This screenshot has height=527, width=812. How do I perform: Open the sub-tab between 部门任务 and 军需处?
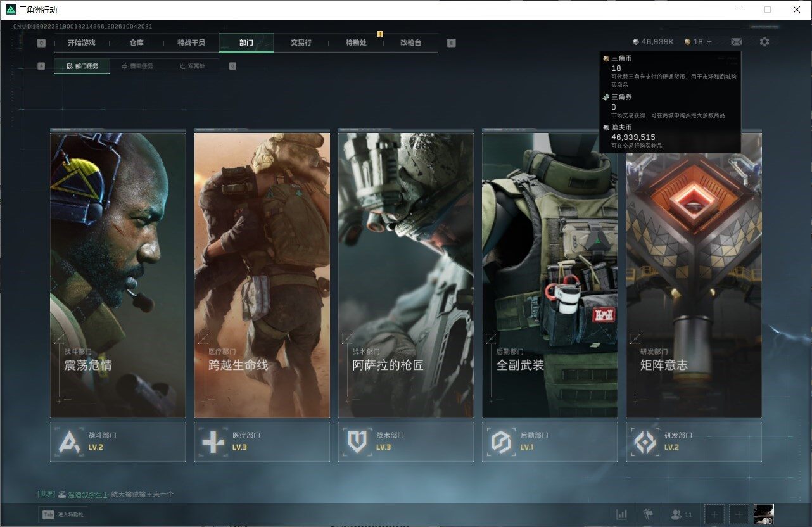click(x=137, y=66)
